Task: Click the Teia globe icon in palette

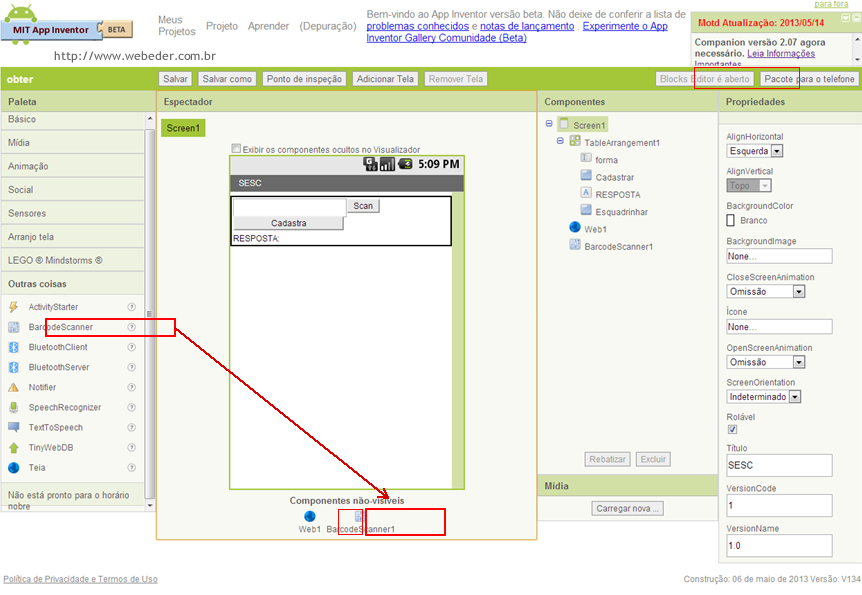Action: click(14, 467)
